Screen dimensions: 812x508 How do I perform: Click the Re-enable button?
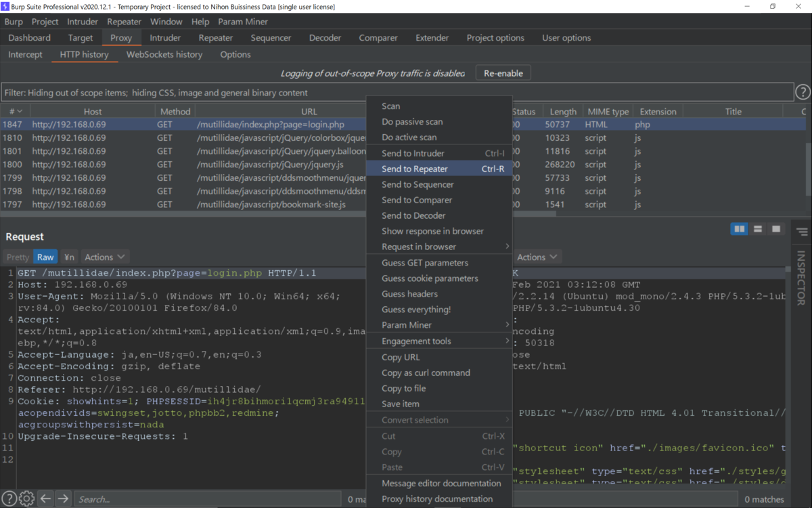[503, 73]
